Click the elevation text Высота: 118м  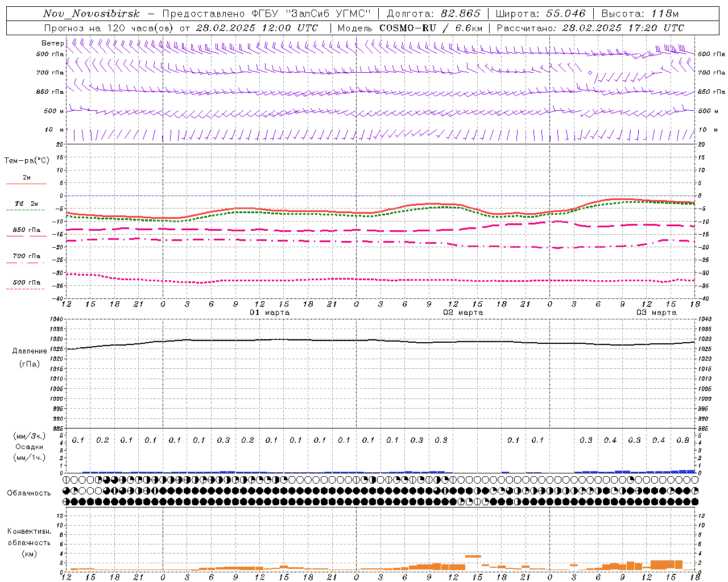coord(640,14)
